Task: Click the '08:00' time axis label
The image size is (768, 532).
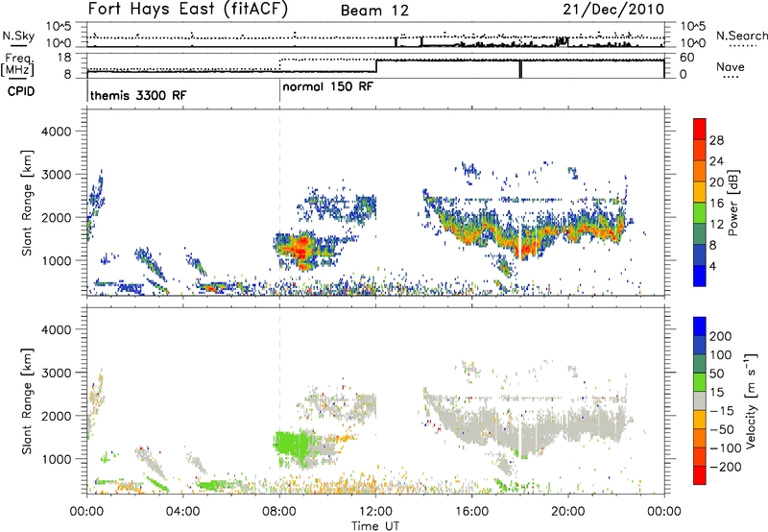Action: 279,512
